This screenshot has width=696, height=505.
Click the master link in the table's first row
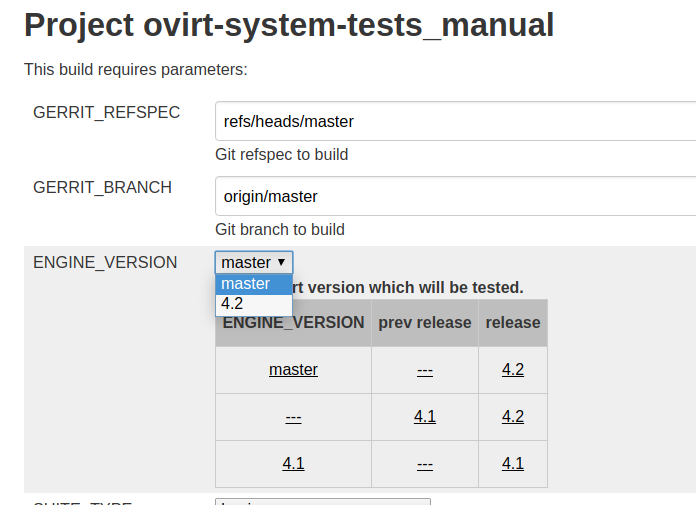293,369
